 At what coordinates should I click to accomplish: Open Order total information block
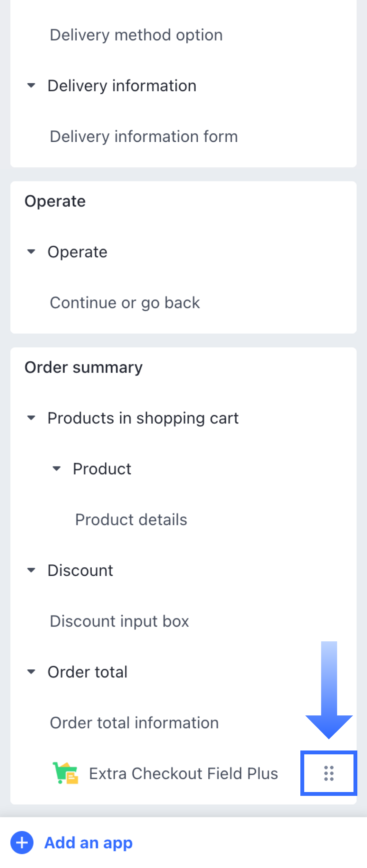[135, 723]
